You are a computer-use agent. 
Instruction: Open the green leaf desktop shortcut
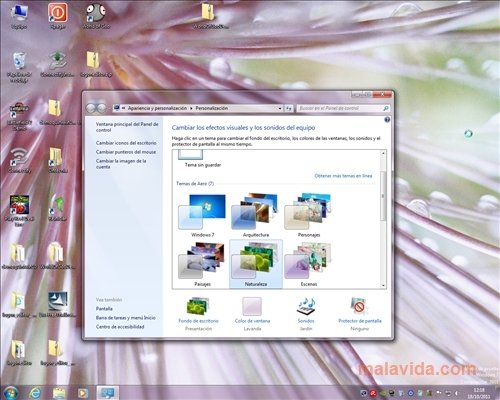(x=57, y=208)
